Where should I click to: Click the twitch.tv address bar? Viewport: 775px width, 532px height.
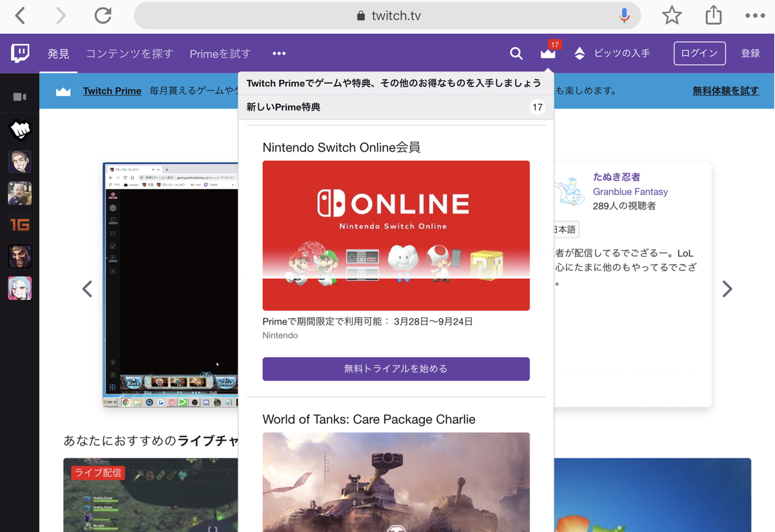click(387, 15)
